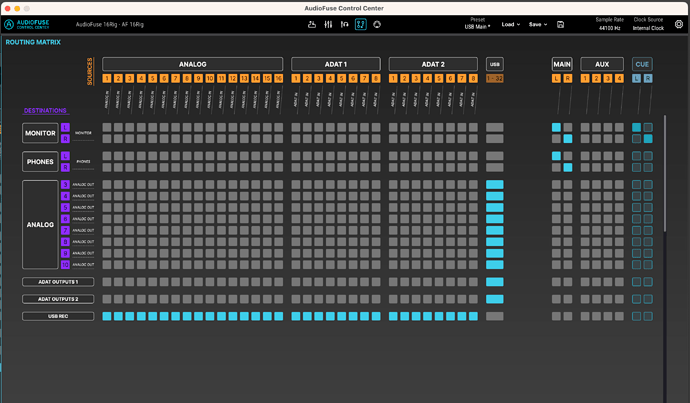The width and height of the screenshot is (690, 403).
Task: Click the Monitor output name field
Action: pos(83,133)
